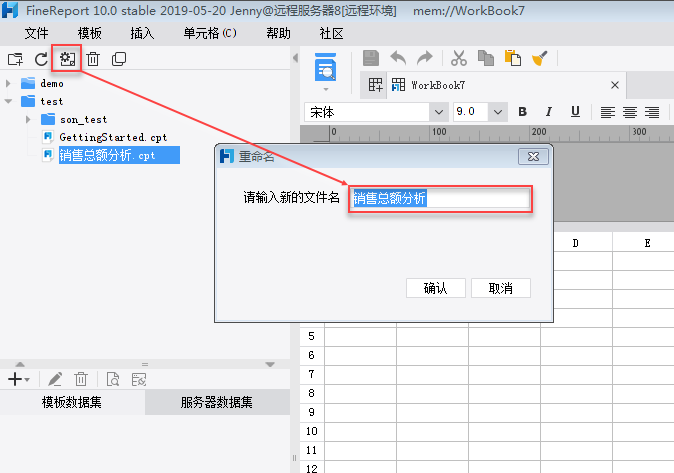The height and width of the screenshot is (473, 674).
Task: Click the new workbook grid icon
Action: 375,85
